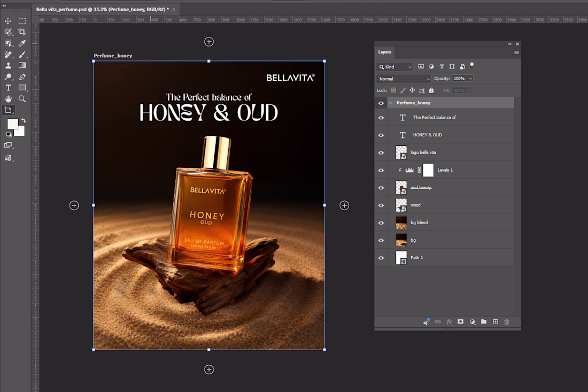Select the Move tool
This screenshot has height=392, width=588.
[x=8, y=21]
